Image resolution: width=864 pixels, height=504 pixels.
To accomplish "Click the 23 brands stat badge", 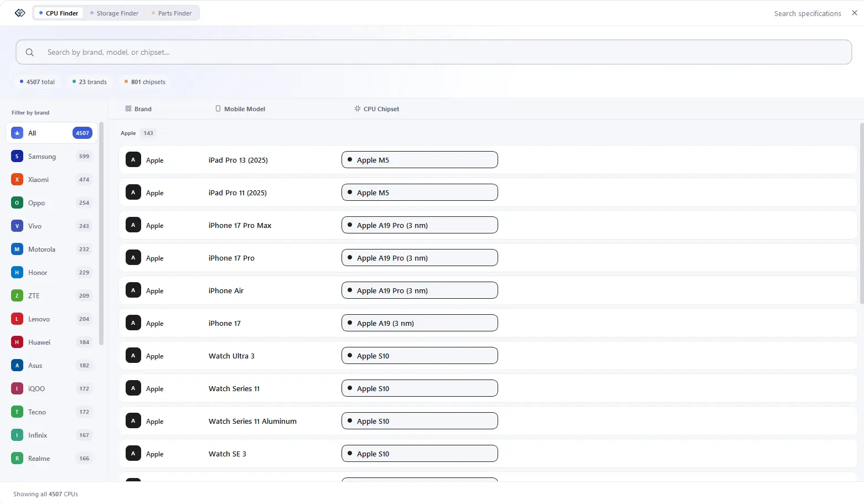I will coord(90,82).
